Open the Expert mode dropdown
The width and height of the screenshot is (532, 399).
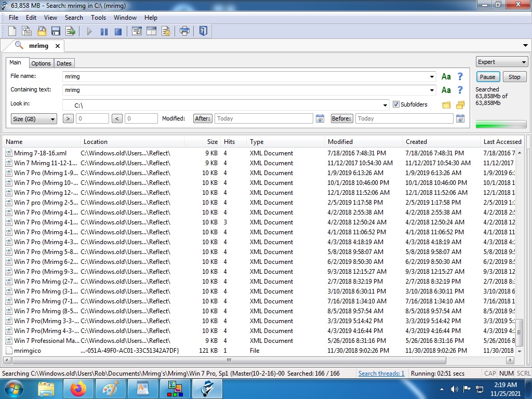(502, 62)
